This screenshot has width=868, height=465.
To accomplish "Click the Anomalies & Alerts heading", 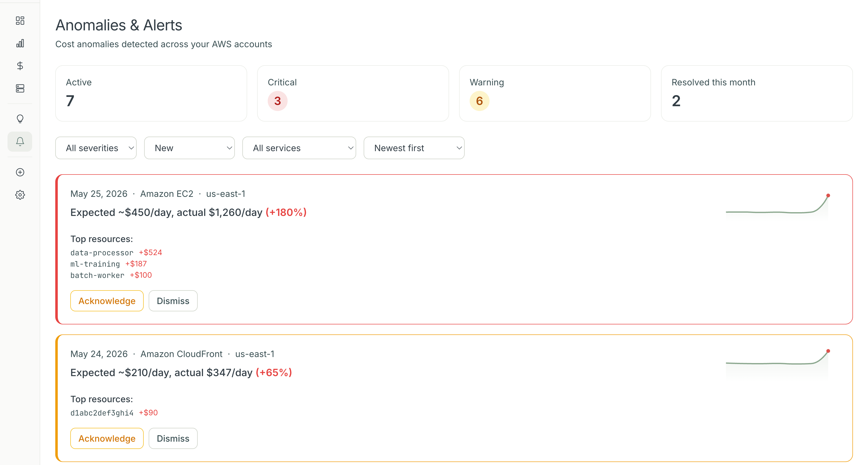I will point(119,25).
